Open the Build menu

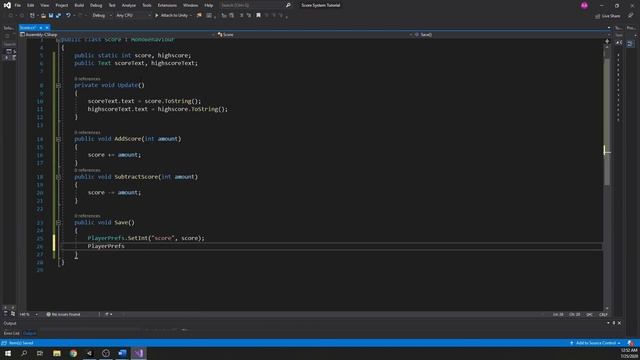(x=79, y=5)
